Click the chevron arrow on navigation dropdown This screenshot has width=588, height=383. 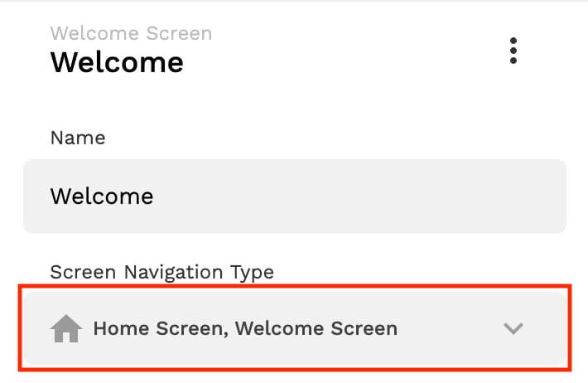coord(513,328)
